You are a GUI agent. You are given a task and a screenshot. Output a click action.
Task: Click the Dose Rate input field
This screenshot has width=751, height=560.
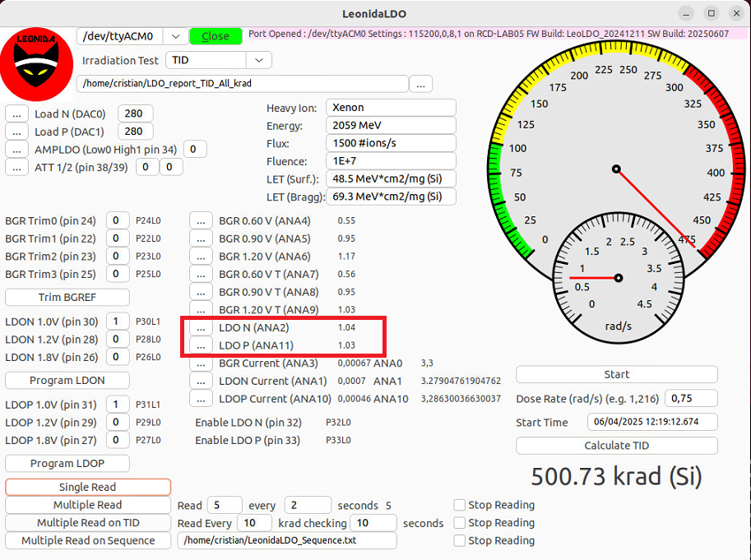pyautogui.click(x=691, y=398)
